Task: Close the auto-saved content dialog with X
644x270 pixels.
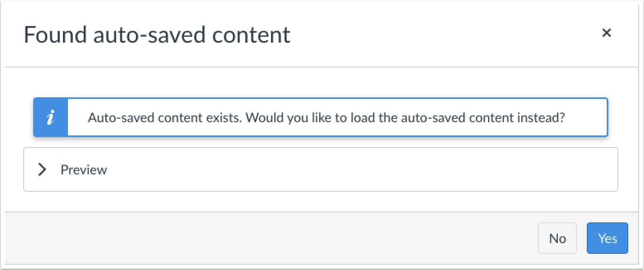Action: pyautogui.click(x=606, y=33)
